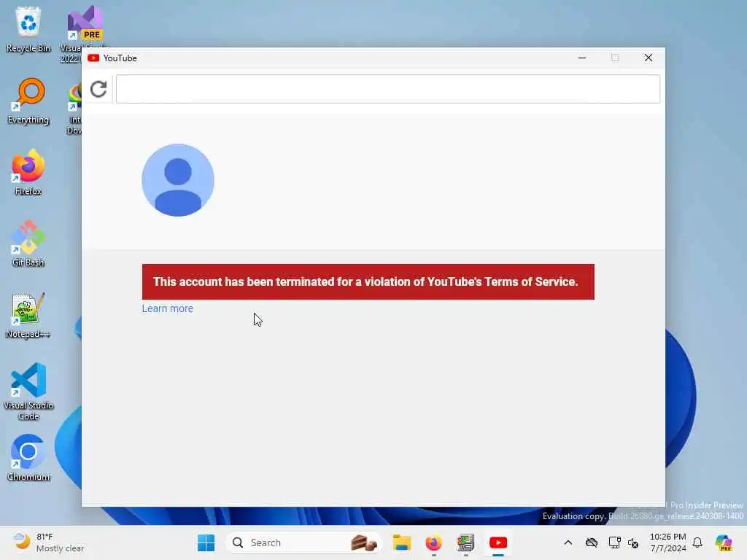The height and width of the screenshot is (560, 747).
Task: Open Git Bash desktop shortcut
Action: pos(28,244)
